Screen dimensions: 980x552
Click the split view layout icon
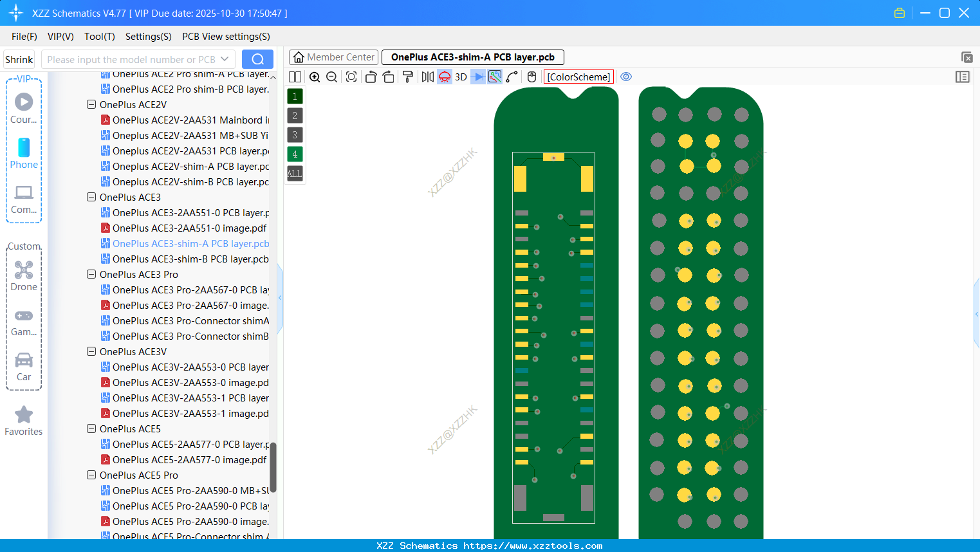pyautogui.click(x=295, y=77)
